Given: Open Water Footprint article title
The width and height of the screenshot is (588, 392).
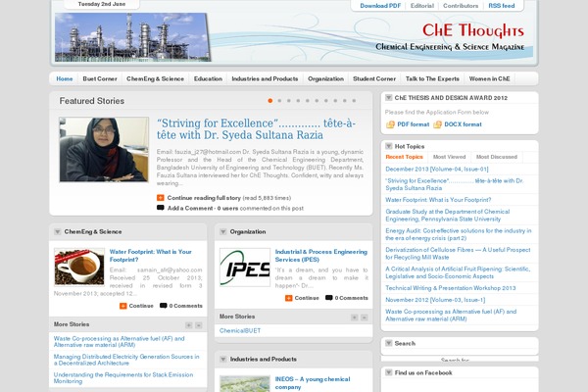Looking at the screenshot, I should pos(150,256).
